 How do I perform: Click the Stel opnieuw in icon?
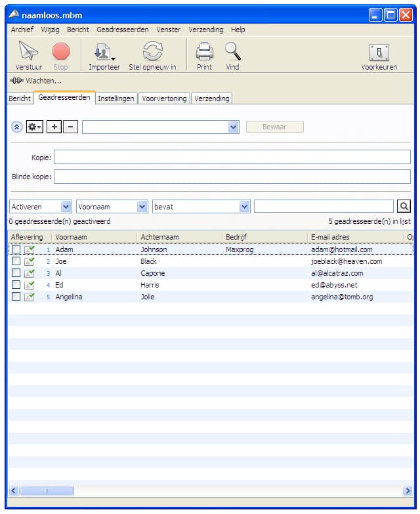tap(152, 51)
